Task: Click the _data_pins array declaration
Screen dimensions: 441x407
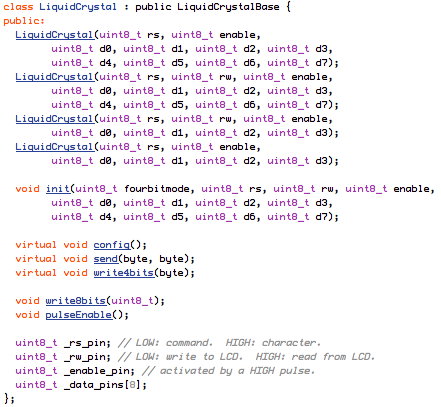Action: tap(81, 385)
